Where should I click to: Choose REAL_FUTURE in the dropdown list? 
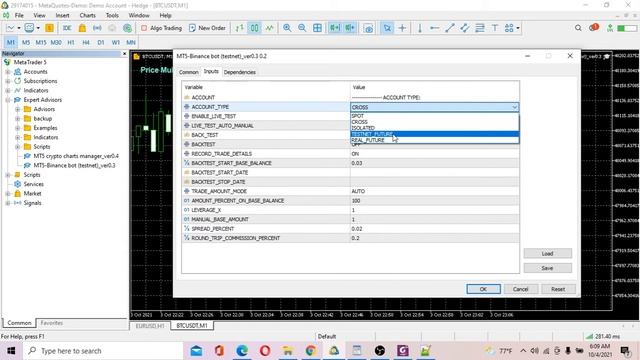[x=435, y=140]
